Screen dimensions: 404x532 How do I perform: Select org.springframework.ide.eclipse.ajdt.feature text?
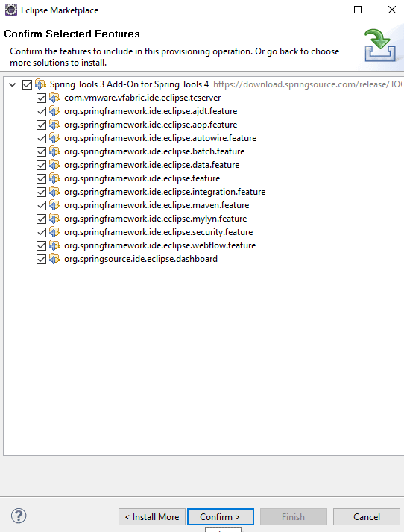(151, 111)
